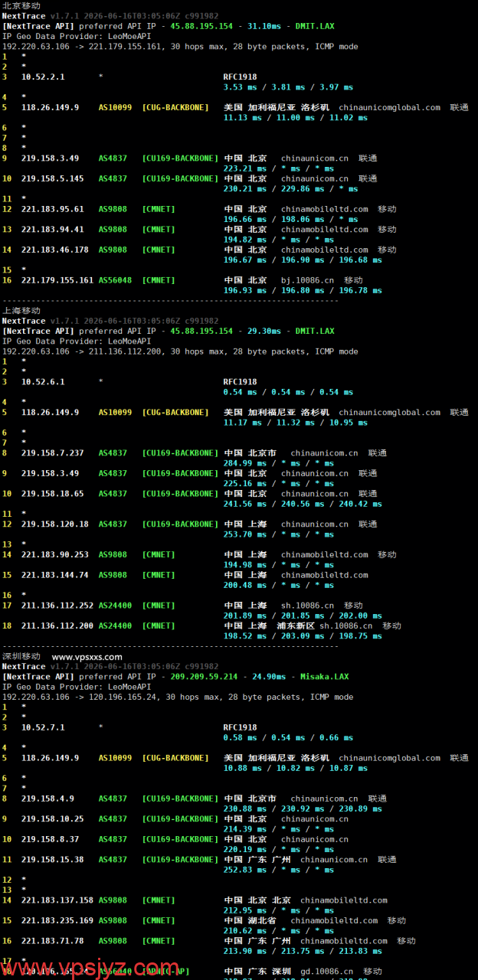478x980 pixels.
Task: Select hop IP 219.158.120.18
Action: (x=55, y=524)
